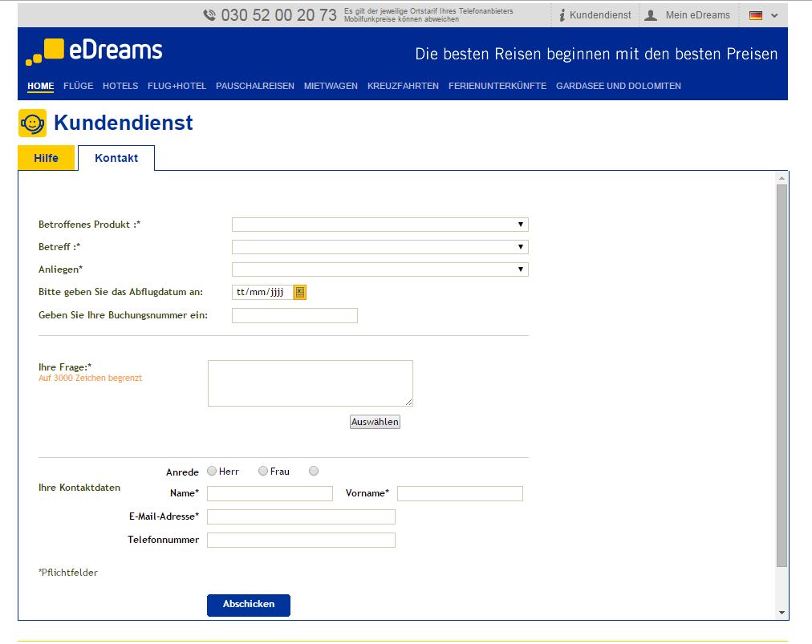This screenshot has height=644, width=812.
Task: Expand the Betreff dropdown
Action: coord(380,247)
